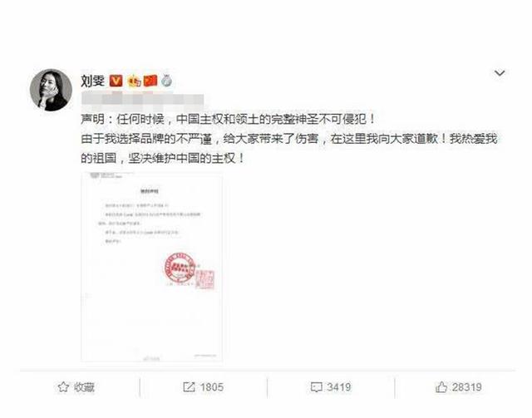Click the 律师声明 title in the attached document
The image size is (532, 418).
point(150,191)
